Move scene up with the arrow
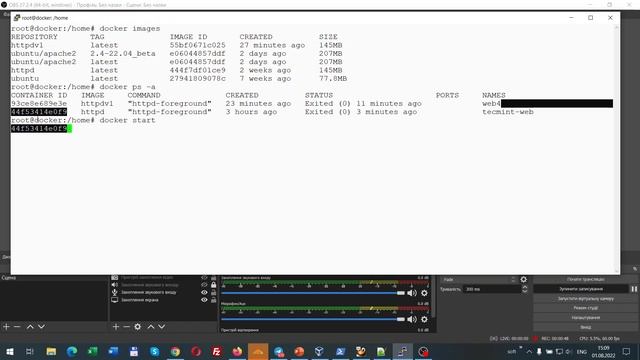 point(30,327)
